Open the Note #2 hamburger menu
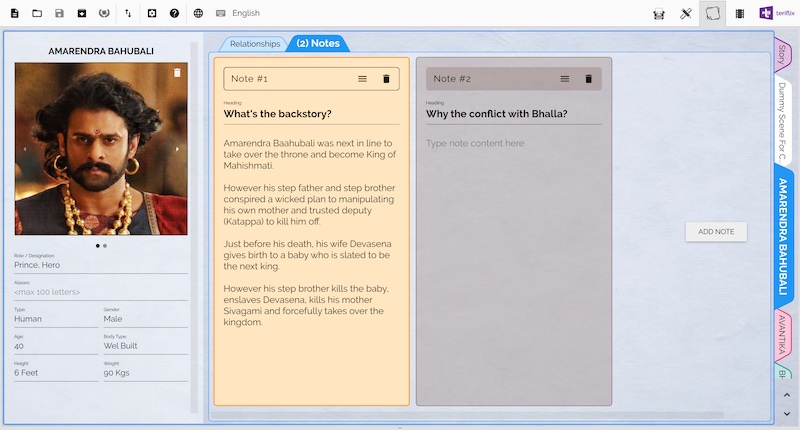 pyautogui.click(x=565, y=79)
